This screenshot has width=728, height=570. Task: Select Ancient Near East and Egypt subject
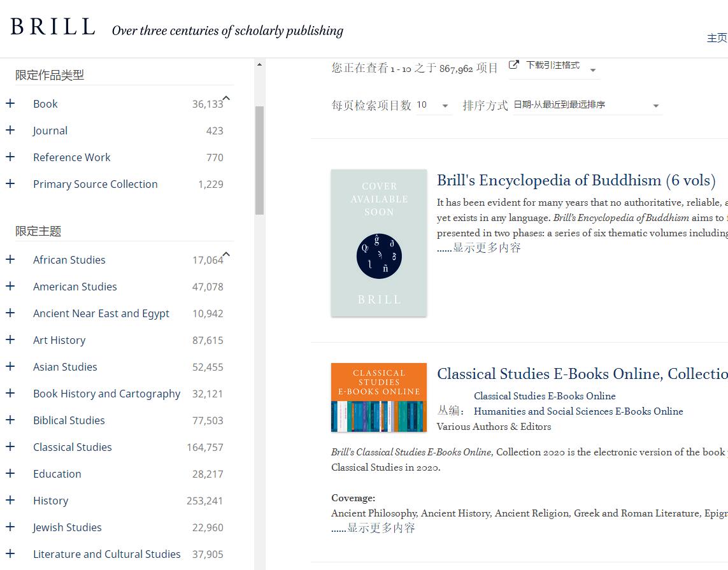(101, 314)
